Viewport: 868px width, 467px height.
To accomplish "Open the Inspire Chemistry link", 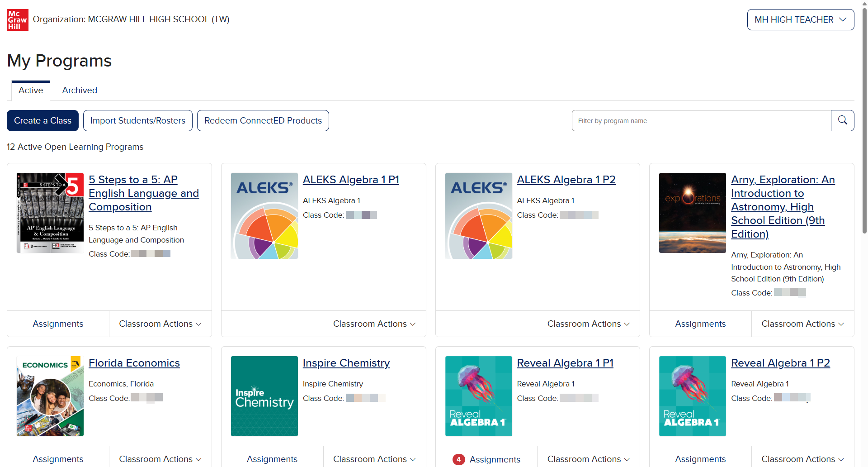I will tap(346, 363).
